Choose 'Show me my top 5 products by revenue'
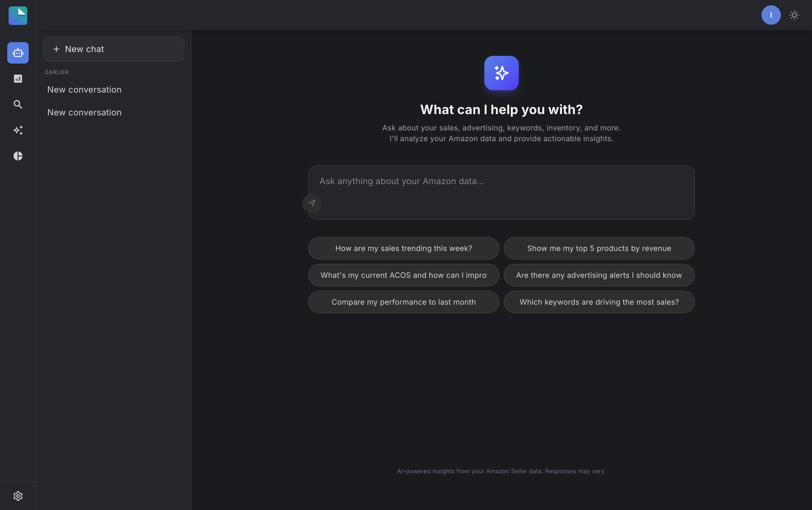This screenshot has width=812, height=510. [x=599, y=249]
